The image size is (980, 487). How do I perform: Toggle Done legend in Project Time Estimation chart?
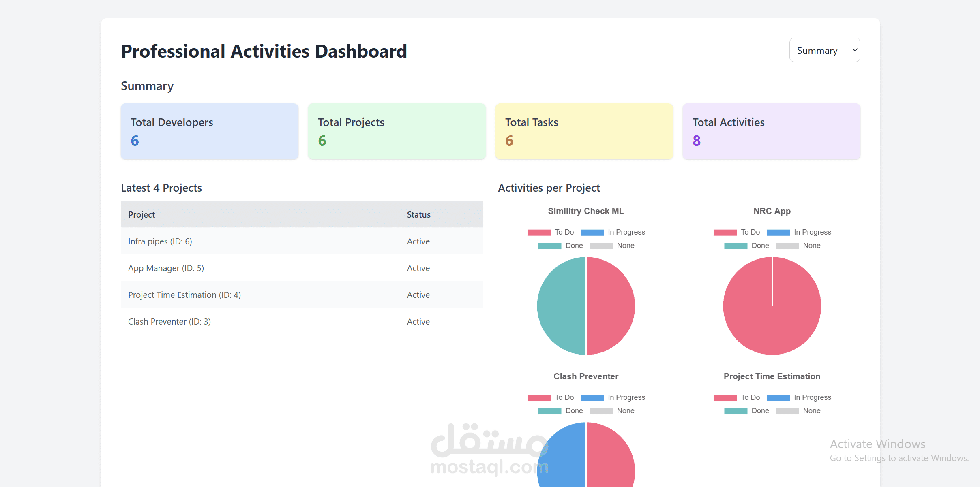pos(746,411)
